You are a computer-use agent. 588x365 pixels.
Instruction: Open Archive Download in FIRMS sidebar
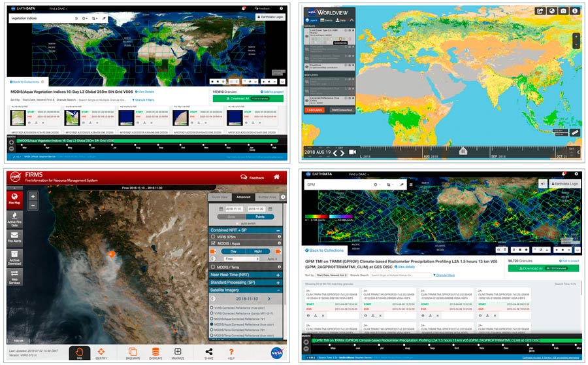(x=14, y=258)
